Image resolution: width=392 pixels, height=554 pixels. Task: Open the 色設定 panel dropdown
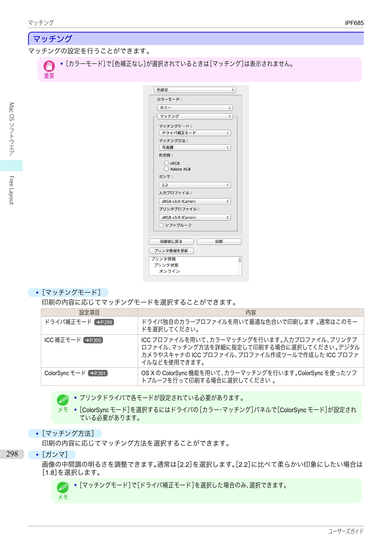195,90
